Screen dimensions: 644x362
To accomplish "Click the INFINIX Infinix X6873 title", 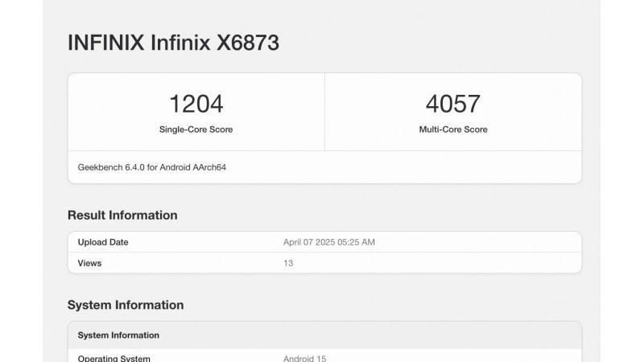I will coord(173,43).
